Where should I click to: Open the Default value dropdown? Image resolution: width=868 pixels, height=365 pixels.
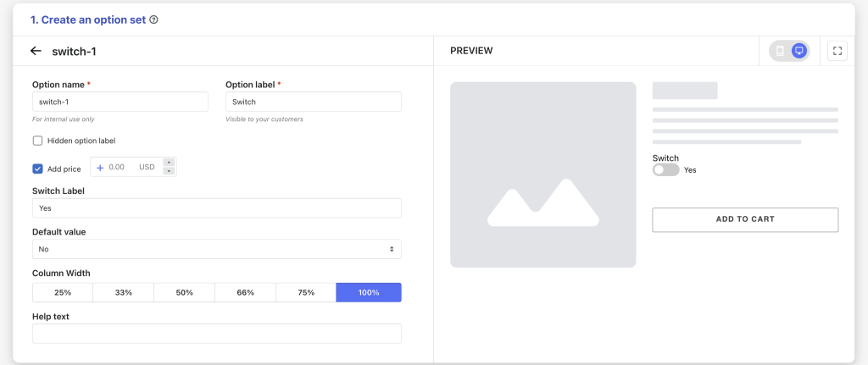(x=216, y=249)
